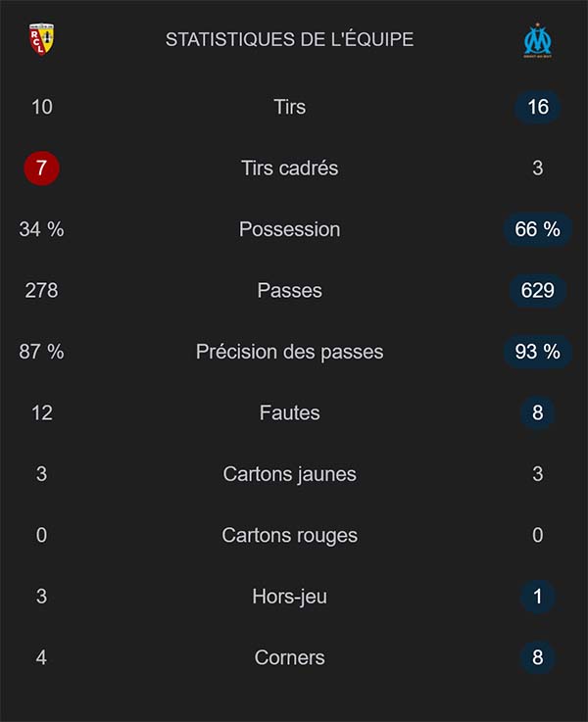Select the 93 % pass accuracy badge
This screenshot has height=722, width=588.
(x=537, y=352)
